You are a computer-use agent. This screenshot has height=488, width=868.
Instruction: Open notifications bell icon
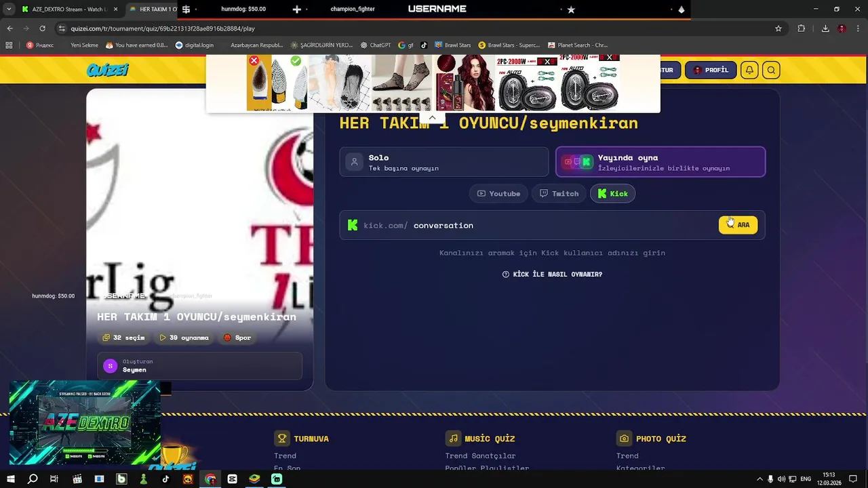click(749, 70)
